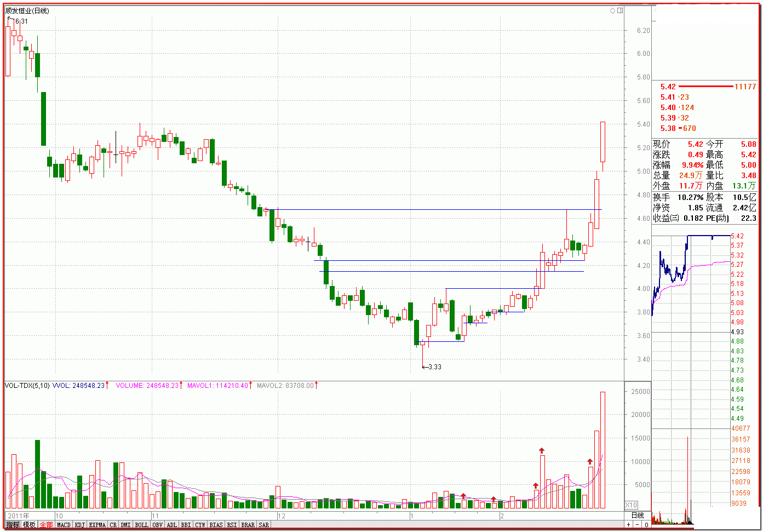Click the chart title 顺发恒业(日线)
Image resolution: width=763 pixels, height=532 pixels.
(x=27, y=11)
